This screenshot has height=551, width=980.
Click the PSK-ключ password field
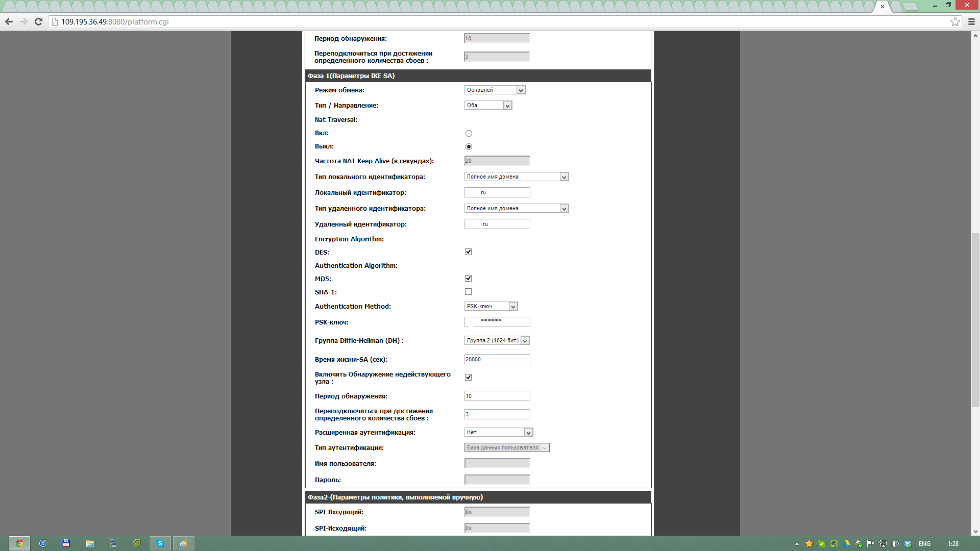point(497,322)
